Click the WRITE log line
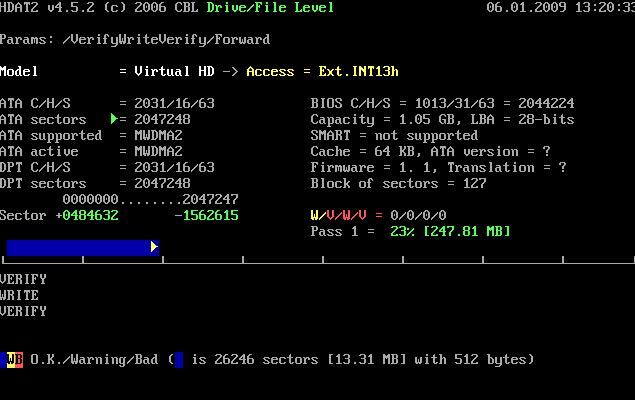Image resolution: width=635 pixels, height=400 pixels. coord(19,295)
